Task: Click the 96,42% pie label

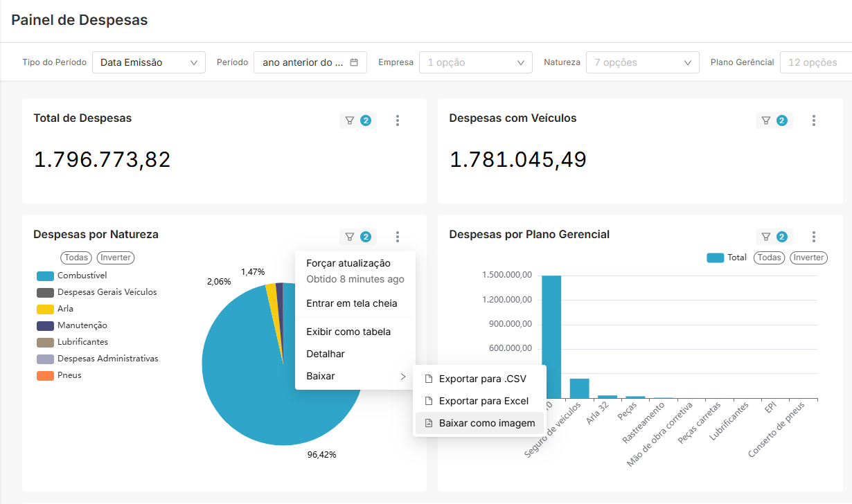Action: (x=322, y=455)
